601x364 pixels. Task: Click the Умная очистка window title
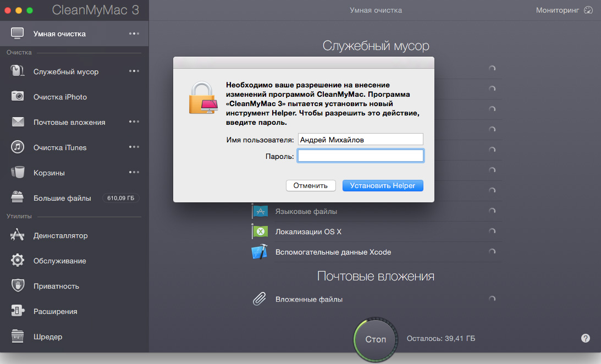[x=376, y=10]
